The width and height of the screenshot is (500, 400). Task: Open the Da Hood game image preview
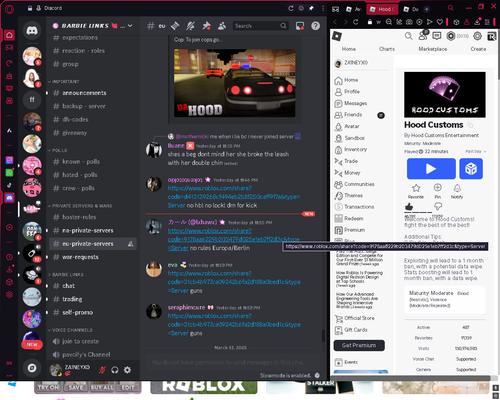(234, 83)
